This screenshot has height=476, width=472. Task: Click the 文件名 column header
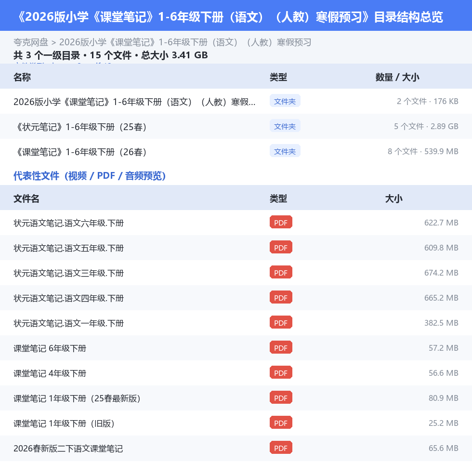[26, 198]
